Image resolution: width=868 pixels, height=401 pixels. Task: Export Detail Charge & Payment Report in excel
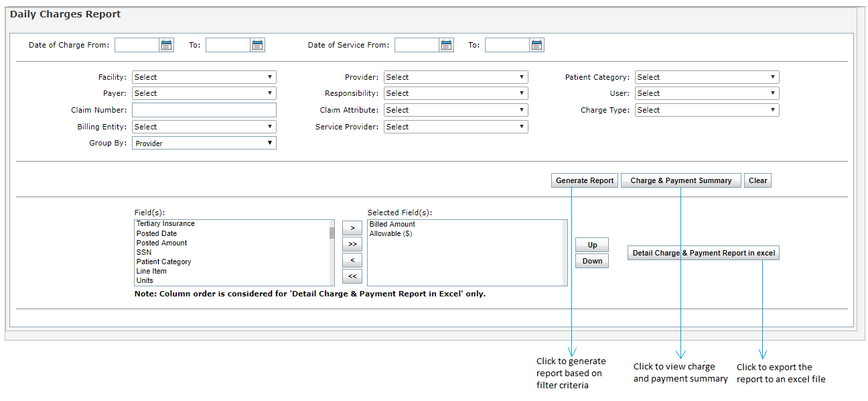[703, 253]
